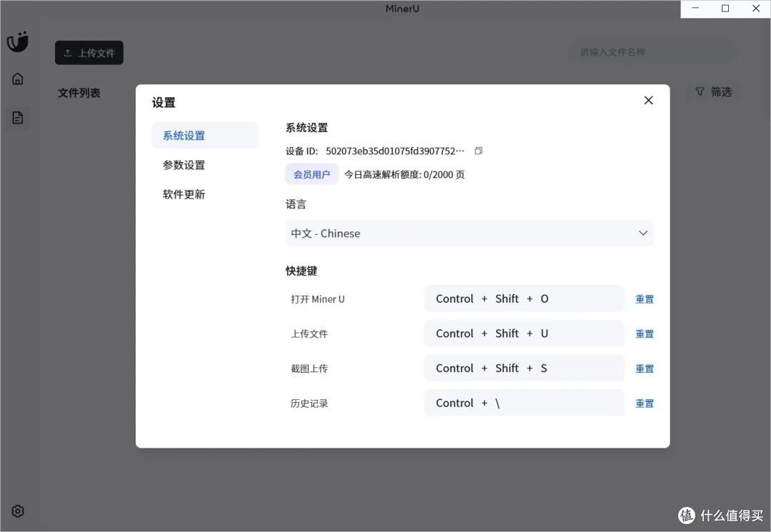The image size is (771, 532).
Task: Click the 会员用户 badge
Action: click(x=312, y=174)
